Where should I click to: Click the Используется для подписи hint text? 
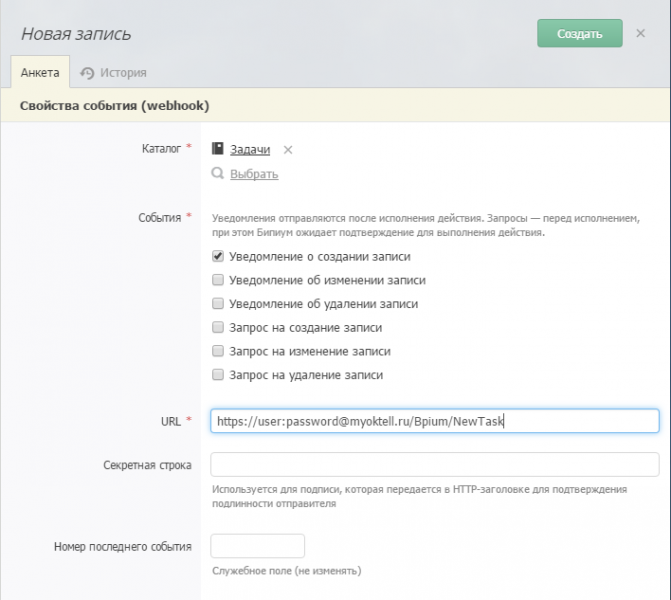point(419,496)
